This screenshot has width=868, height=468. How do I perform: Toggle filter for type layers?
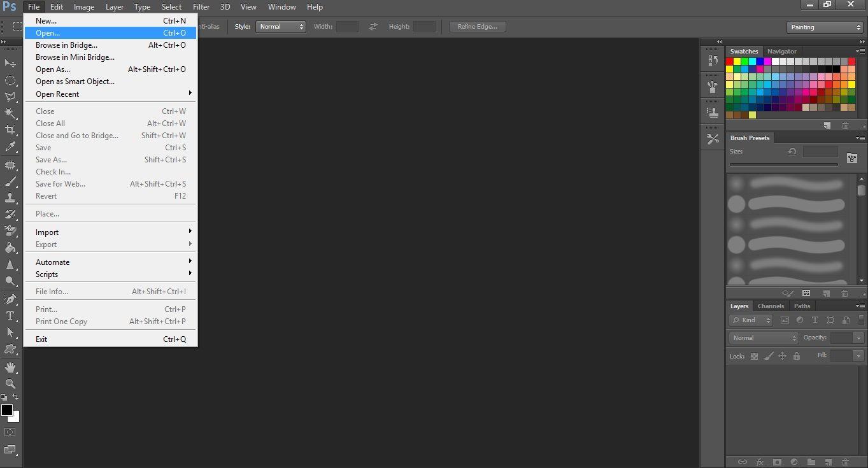pos(815,320)
